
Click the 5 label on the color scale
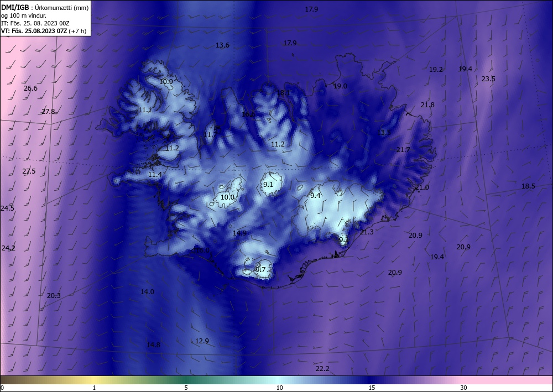pyautogui.click(x=186, y=388)
